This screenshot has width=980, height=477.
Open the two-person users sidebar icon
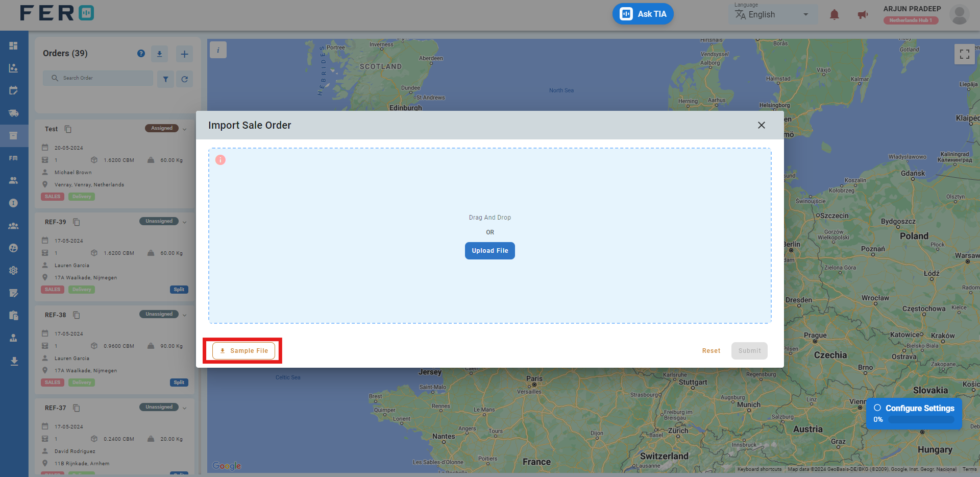pyautogui.click(x=14, y=180)
